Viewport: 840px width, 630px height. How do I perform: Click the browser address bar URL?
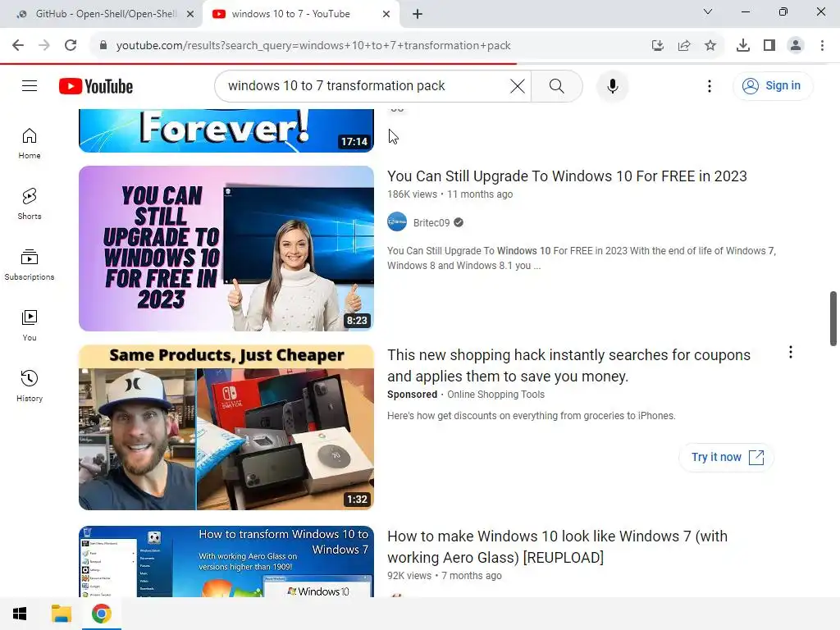coord(313,46)
